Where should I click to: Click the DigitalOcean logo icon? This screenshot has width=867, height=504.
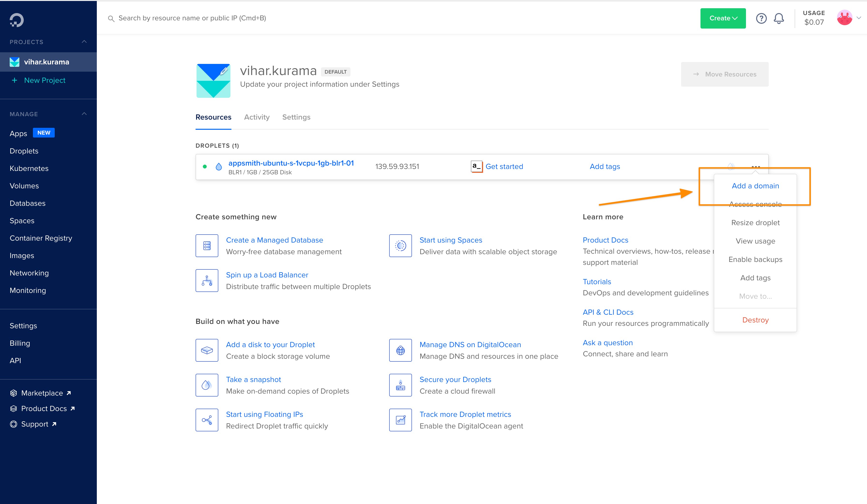[16, 20]
